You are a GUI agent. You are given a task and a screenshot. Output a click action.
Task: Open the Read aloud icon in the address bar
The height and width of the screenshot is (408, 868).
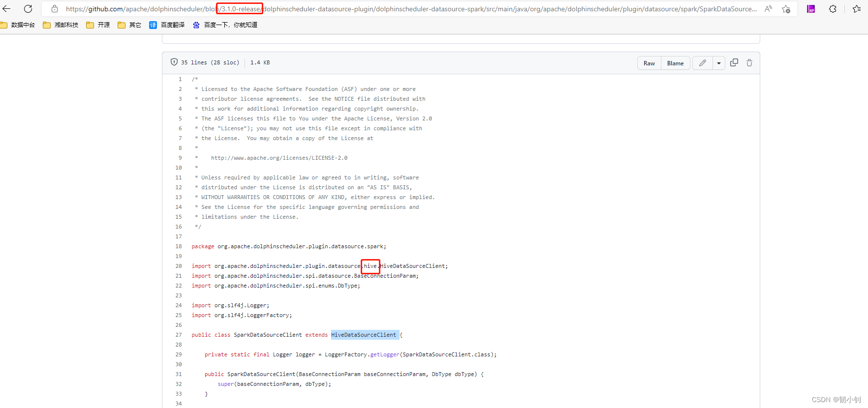[x=768, y=9]
